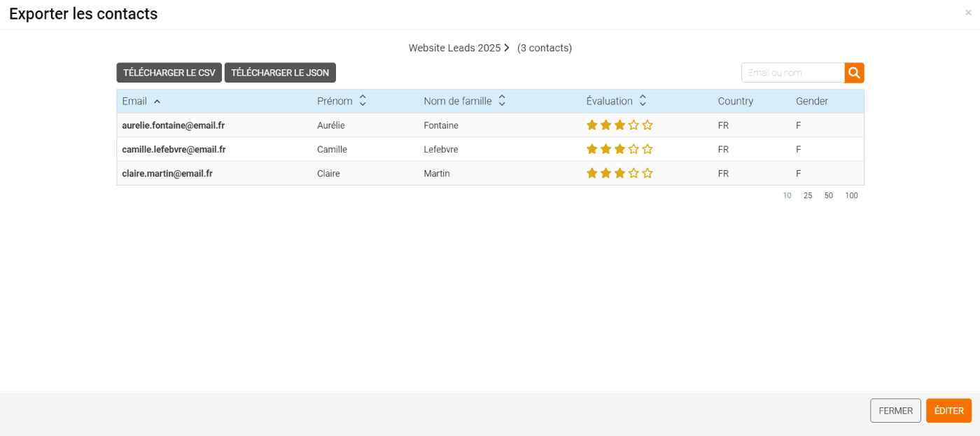Show 25 contacts per page
This screenshot has width=980, height=436.
(x=808, y=196)
